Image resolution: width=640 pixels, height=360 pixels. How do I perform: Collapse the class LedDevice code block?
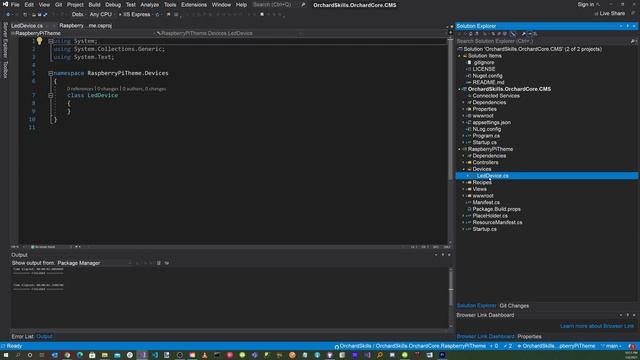[51, 95]
